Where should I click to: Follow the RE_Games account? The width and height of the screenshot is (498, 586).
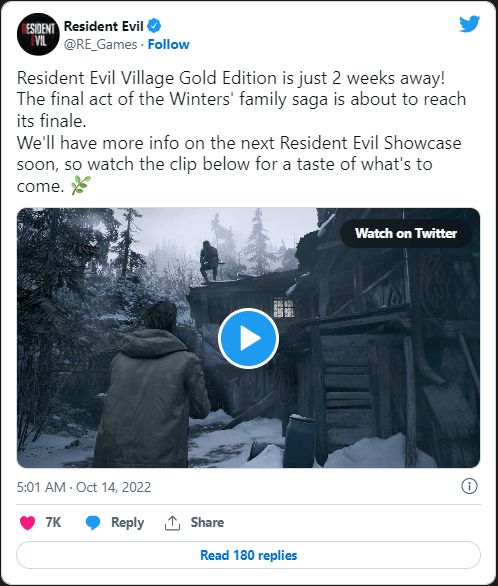coord(168,44)
